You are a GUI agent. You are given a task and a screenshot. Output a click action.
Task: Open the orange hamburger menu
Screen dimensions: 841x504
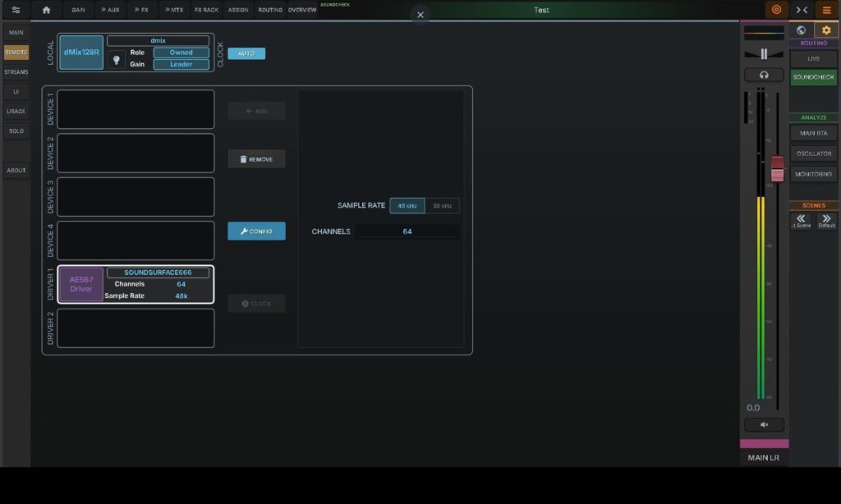[826, 10]
